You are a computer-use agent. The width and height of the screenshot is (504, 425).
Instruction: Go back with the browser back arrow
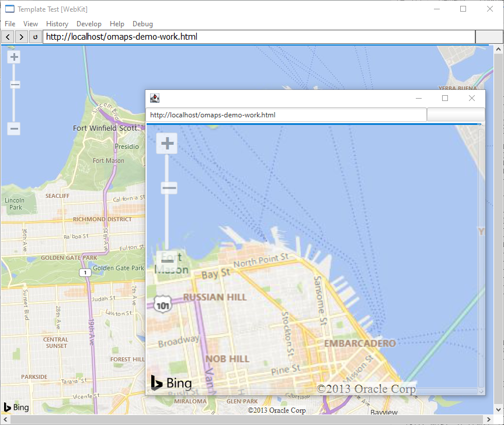coord(8,37)
